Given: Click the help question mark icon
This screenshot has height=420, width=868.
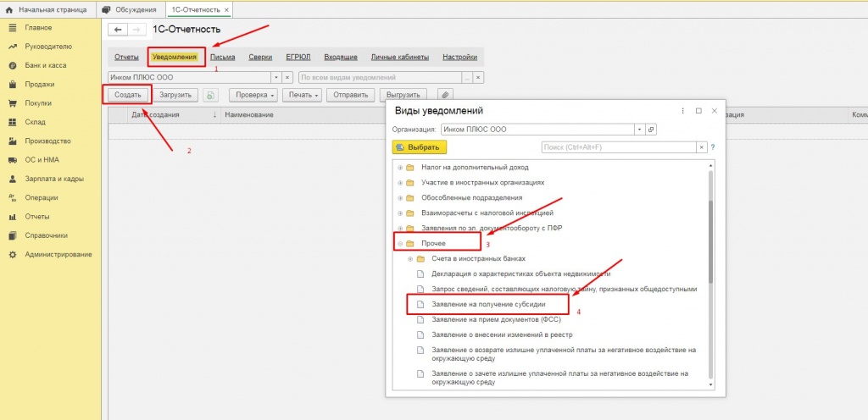Looking at the screenshot, I should tap(712, 147).
